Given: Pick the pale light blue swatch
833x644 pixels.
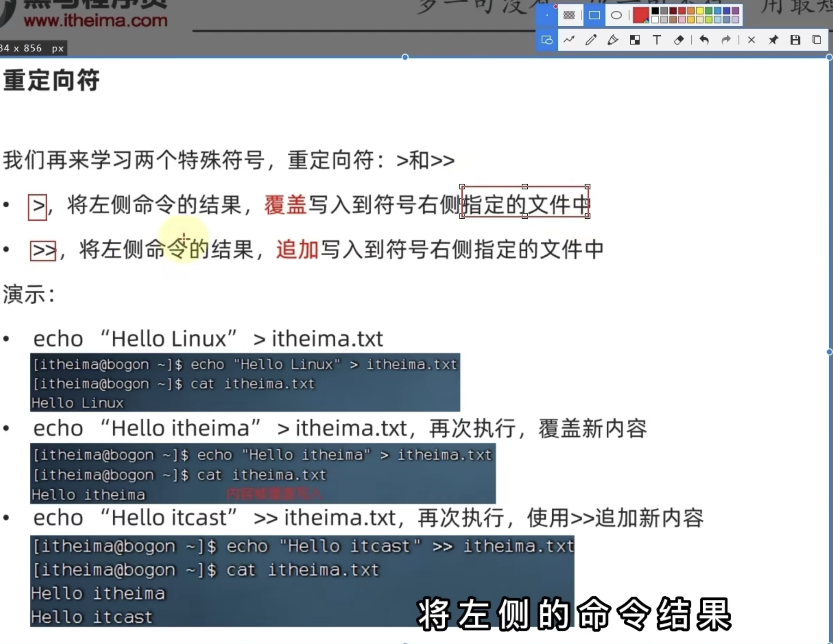Looking at the screenshot, I should [718, 19].
